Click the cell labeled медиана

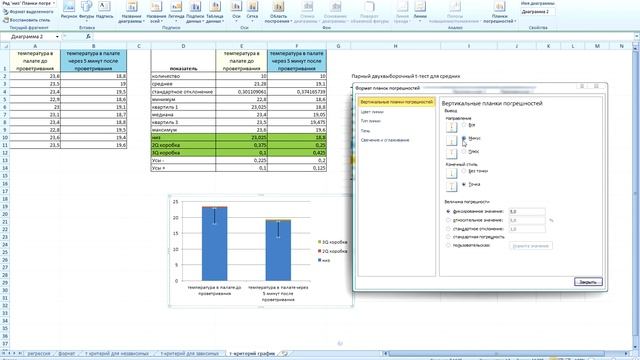183,115
